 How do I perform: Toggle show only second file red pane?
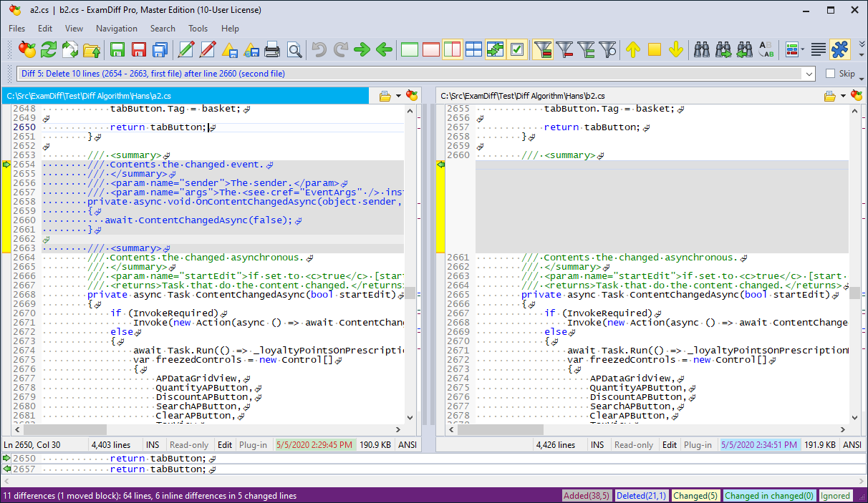[431, 49]
